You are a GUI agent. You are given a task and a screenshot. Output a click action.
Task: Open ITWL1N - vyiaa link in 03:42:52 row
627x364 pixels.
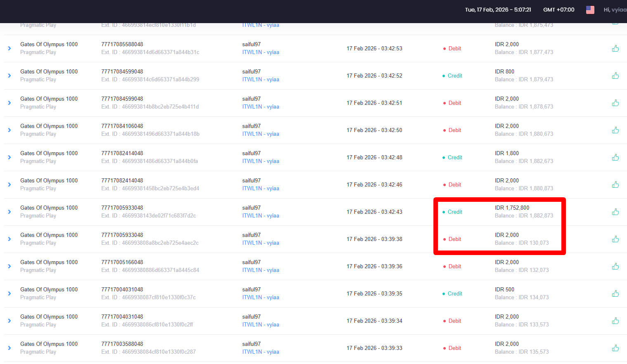(x=260, y=80)
